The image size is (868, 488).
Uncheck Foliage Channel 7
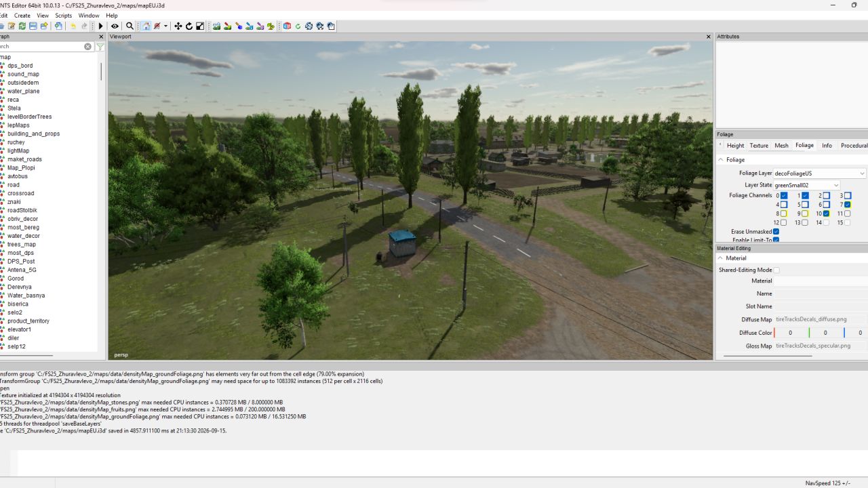848,205
